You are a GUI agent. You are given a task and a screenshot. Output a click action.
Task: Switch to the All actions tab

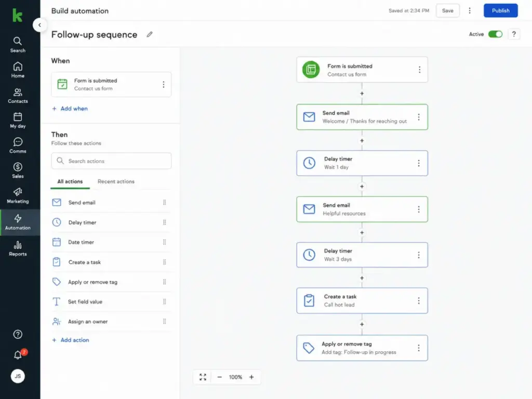70,181
